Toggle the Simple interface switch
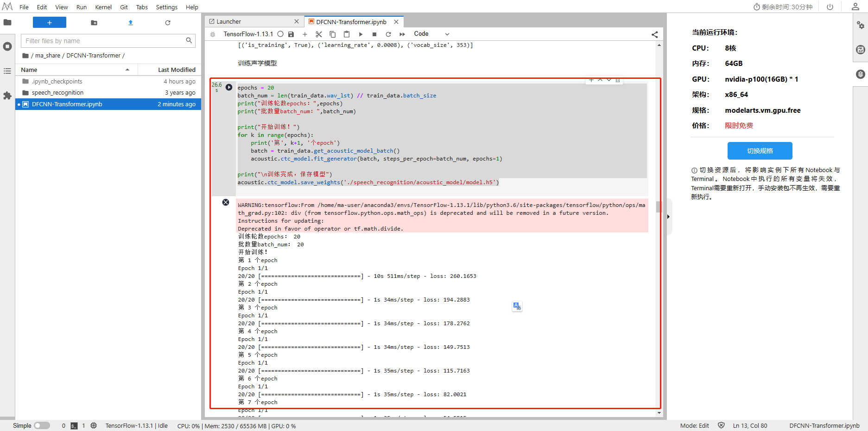This screenshot has height=431, width=868. coord(42,425)
